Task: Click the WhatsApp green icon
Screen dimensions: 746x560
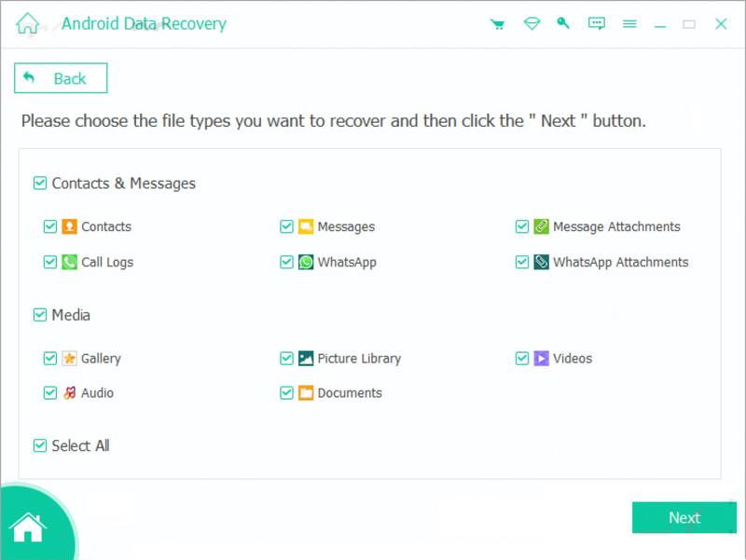Action: click(306, 263)
